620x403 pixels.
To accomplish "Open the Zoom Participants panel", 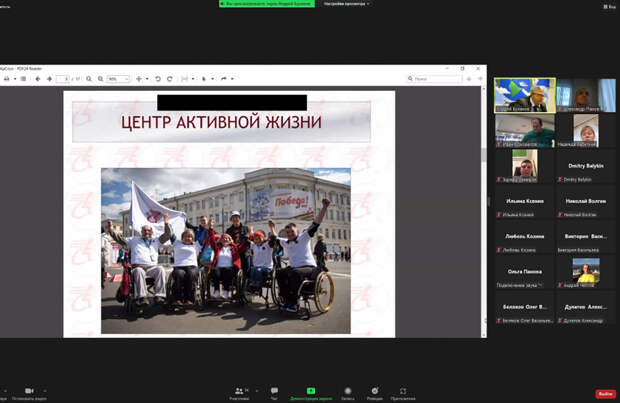I will point(239,394).
